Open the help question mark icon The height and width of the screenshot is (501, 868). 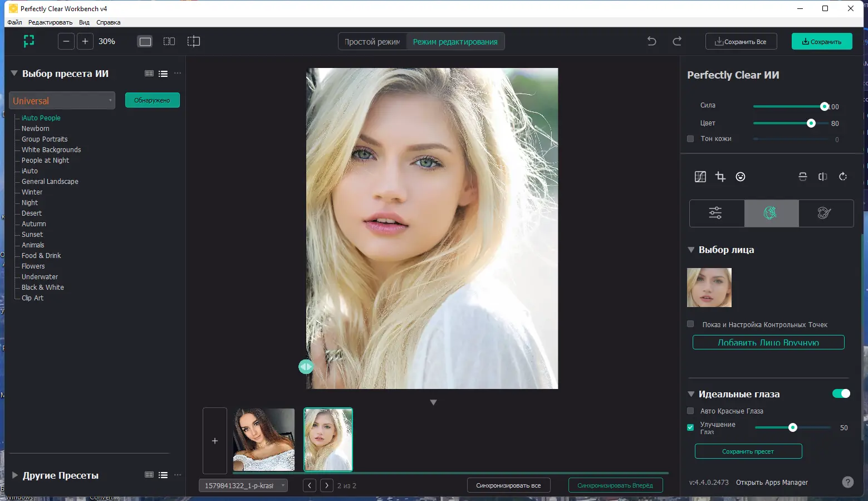[847, 482]
